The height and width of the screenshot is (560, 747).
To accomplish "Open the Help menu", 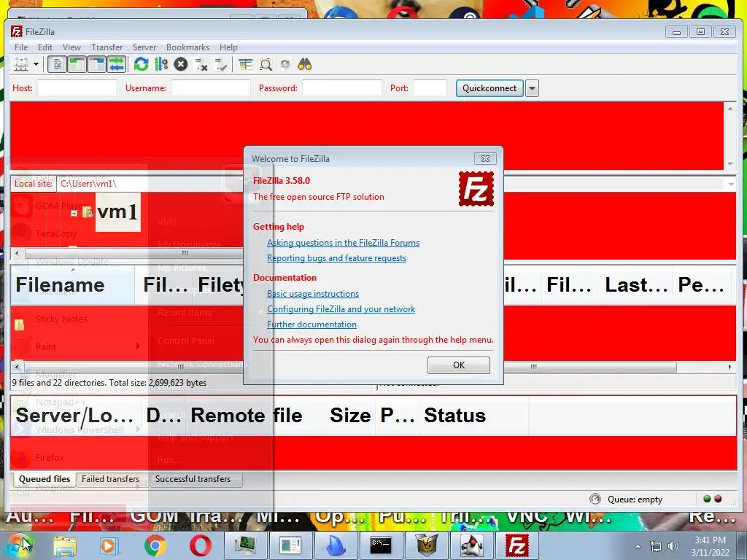I will pyautogui.click(x=228, y=47).
